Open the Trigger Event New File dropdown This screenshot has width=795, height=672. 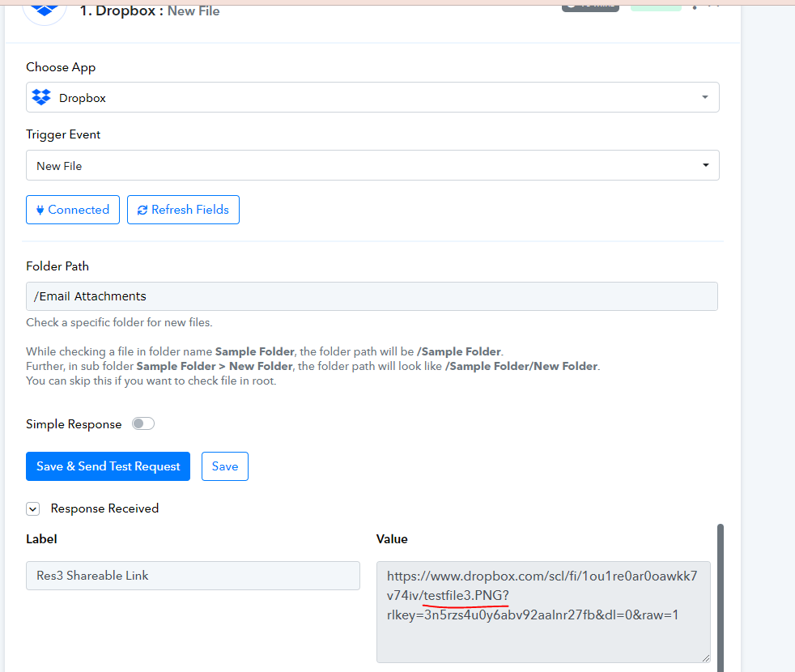(372, 165)
